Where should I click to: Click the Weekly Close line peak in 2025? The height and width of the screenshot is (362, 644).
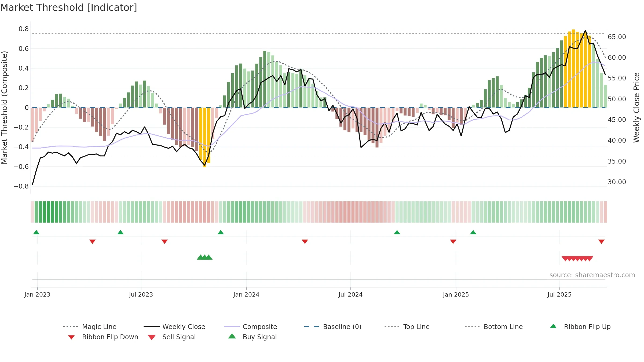pyautogui.click(x=586, y=31)
